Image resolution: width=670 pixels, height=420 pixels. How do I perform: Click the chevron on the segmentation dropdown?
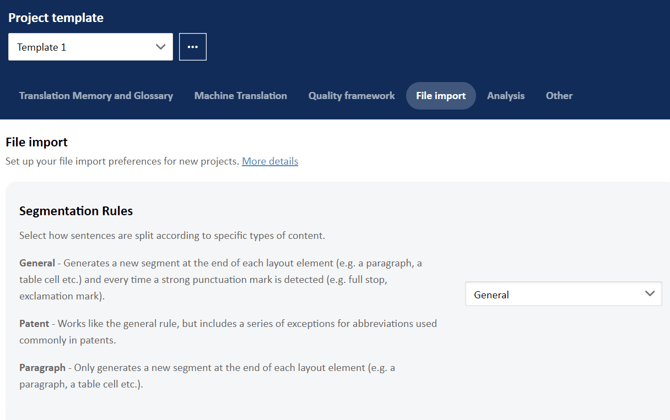(x=649, y=294)
